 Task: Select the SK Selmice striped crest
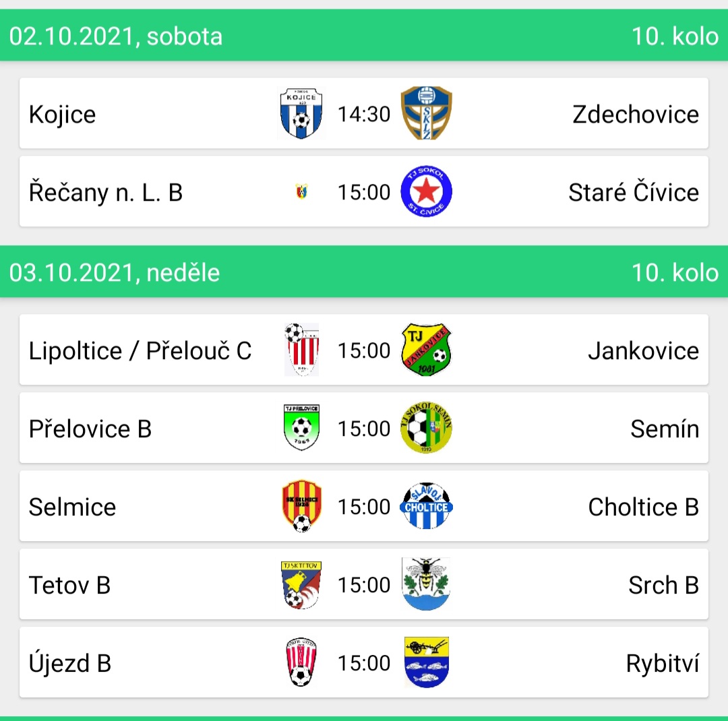click(301, 506)
